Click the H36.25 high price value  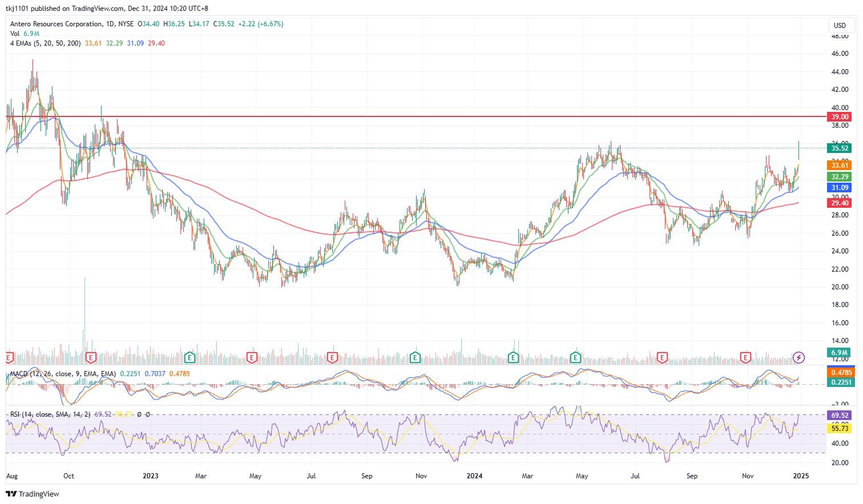point(174,24)
